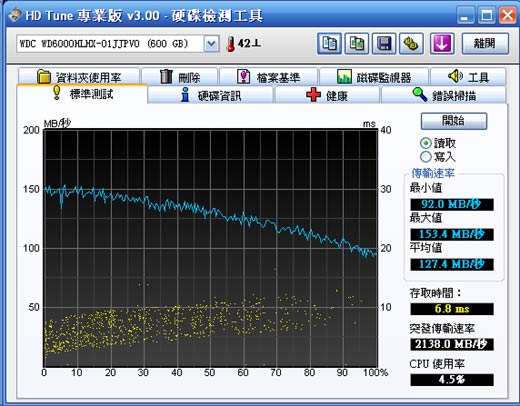Click the 4.5% CPU usage value
The height and width of the screenshot is (406, 520).
(452, 380)
